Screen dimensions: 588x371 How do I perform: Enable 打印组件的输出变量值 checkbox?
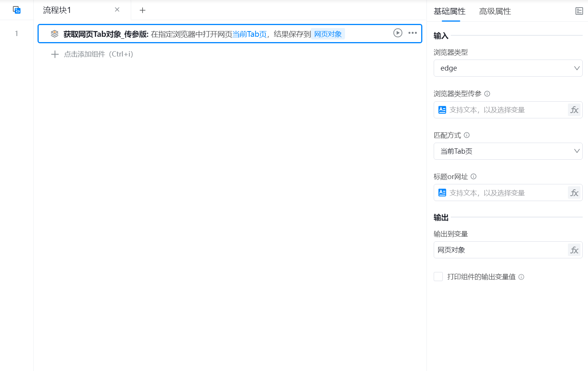(x=438, y=277)
